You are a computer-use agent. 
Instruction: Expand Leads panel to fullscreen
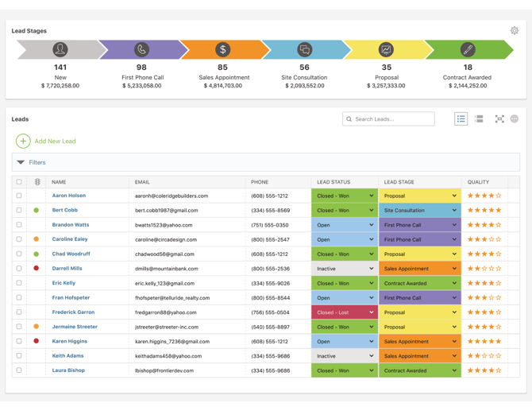[499, 119]
